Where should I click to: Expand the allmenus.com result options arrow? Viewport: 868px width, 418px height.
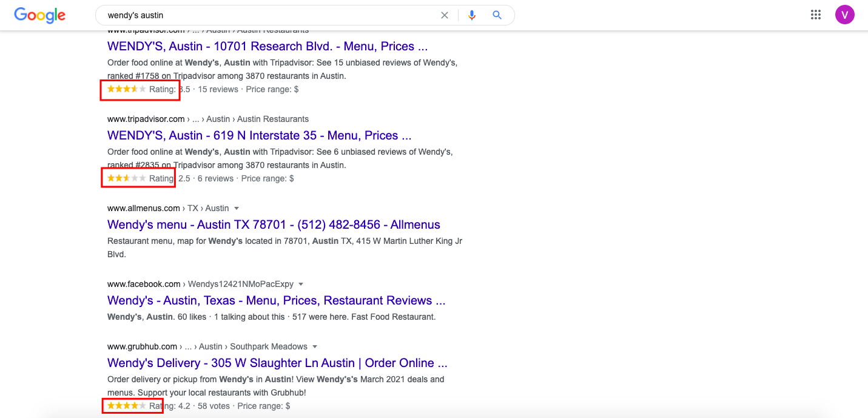237,208
